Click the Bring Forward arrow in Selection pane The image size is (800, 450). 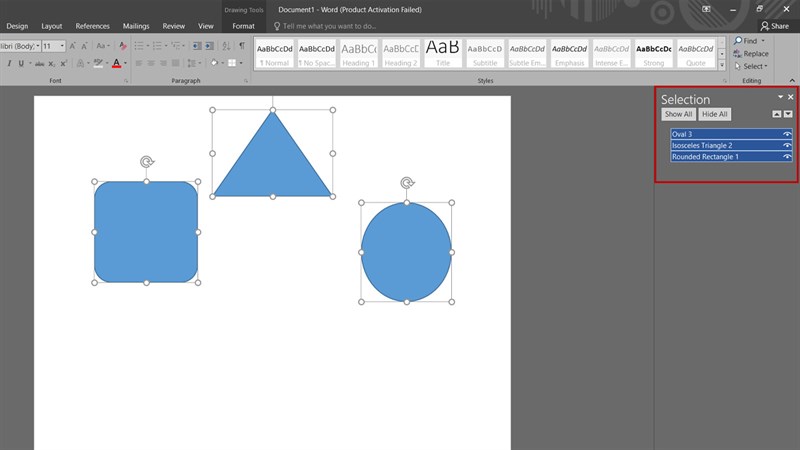[x=777, y=114]
